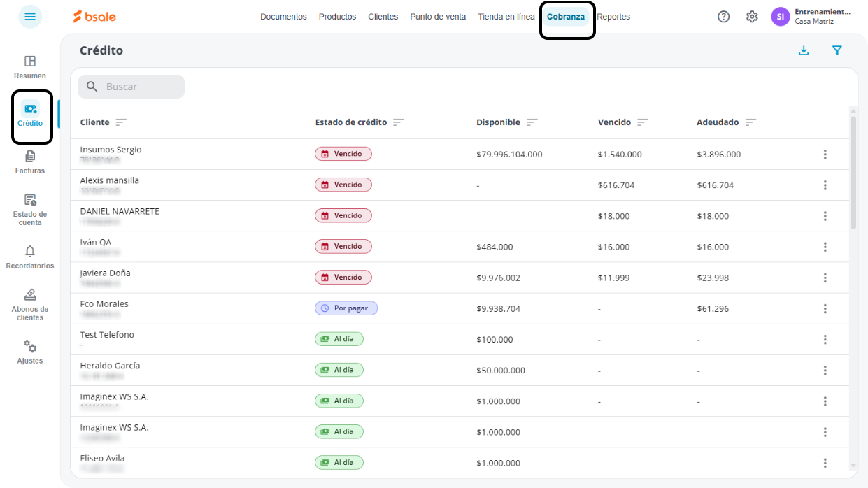868x488 pixels.
Task: Open Reportes top menu
Action: 613,17
